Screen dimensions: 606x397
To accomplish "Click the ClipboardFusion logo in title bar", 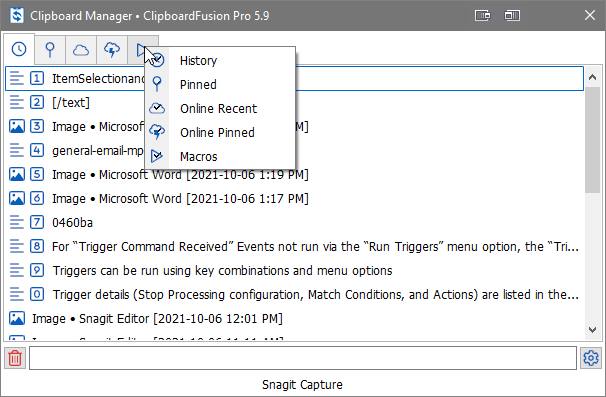I will (17, 15).
